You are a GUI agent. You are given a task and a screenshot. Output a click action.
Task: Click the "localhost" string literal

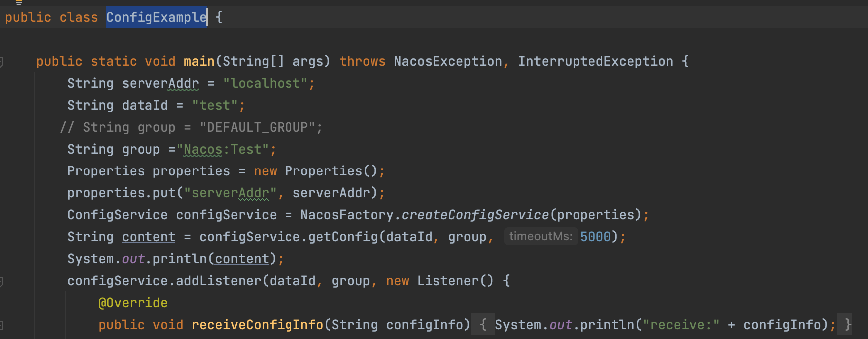pos(265,83)
